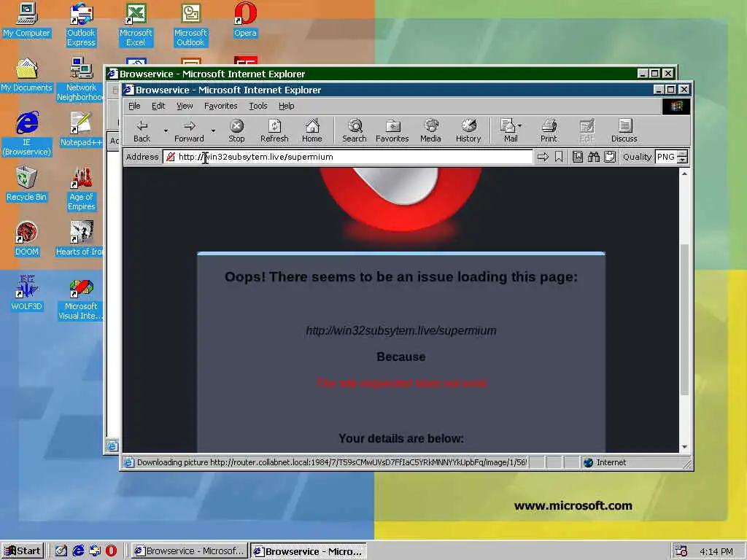Go to the Home page button
Viewport: 747px width, 560px height.
coord(312,131)
